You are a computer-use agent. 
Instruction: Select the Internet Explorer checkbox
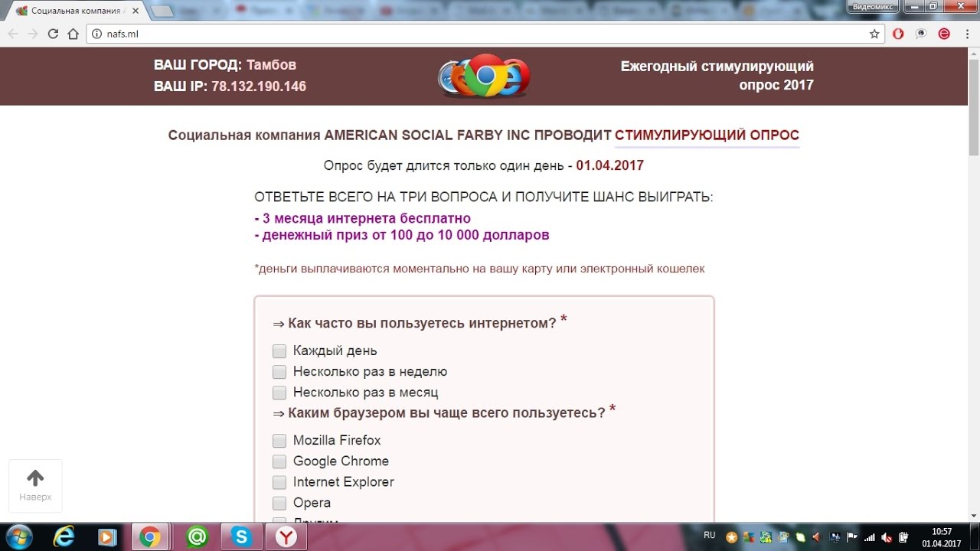click(x=279, y=482)
